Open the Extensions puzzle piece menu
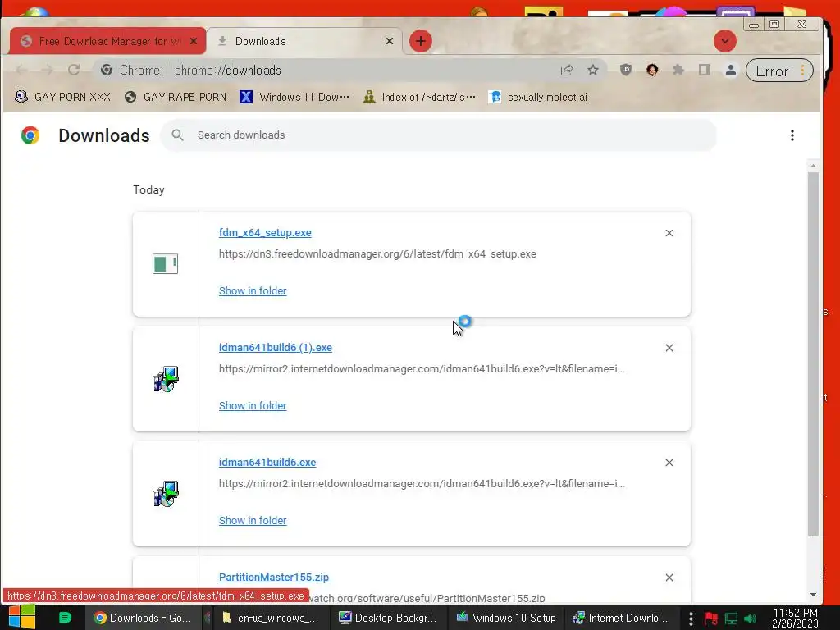840x630 pixels. tap(678, 71)
